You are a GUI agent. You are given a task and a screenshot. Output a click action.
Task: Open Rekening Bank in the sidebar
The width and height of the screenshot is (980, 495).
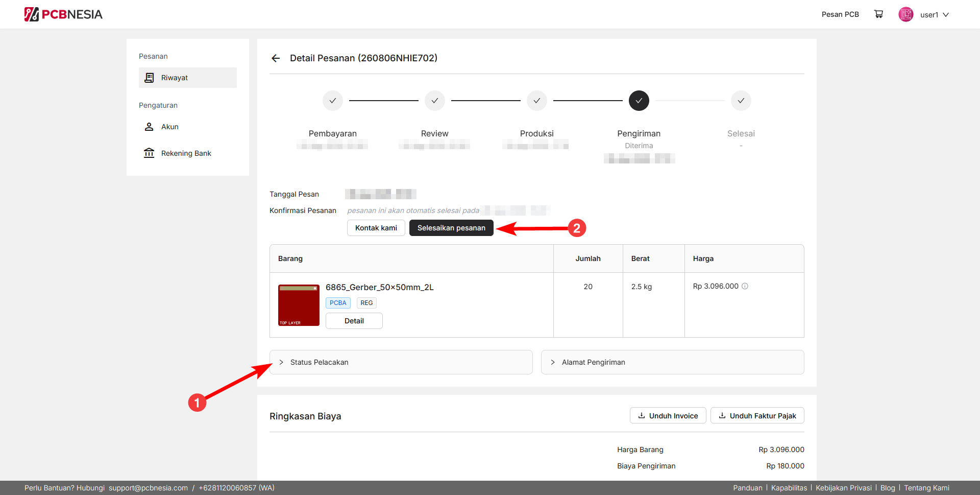pyautogui.click(x=188, y=153)
